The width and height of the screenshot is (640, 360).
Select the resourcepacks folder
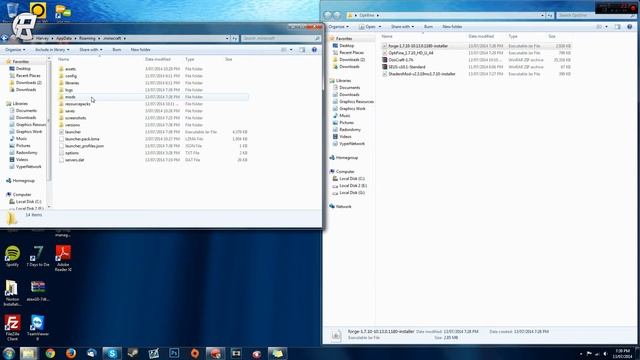(78, 104)
